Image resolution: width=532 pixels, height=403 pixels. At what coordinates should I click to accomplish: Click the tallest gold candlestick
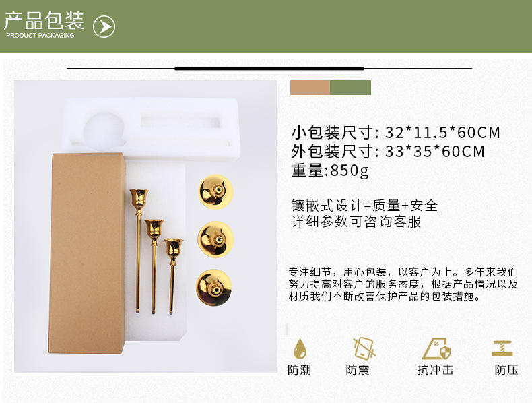pyautogui.click(x=139, y=251)
